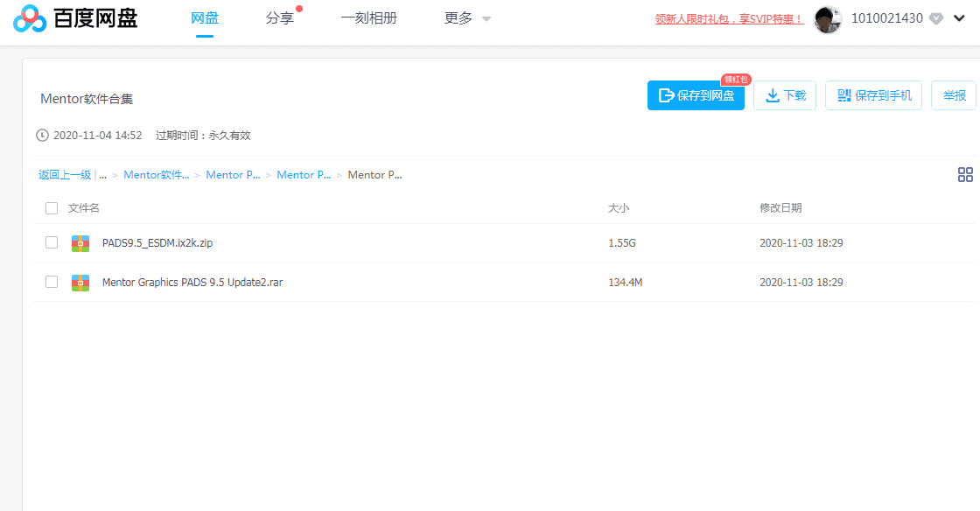Click the 保存到手机 button
This screenshot has height=511, width=980.
[874, 95]
